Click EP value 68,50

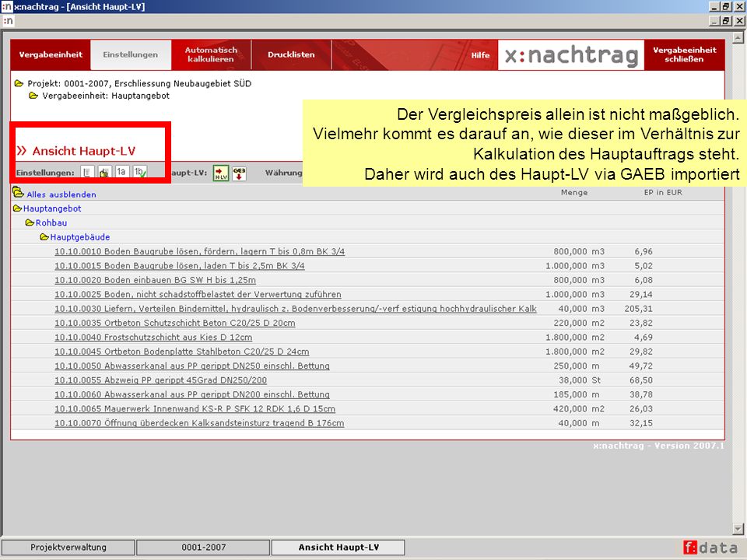click(640, 380)
